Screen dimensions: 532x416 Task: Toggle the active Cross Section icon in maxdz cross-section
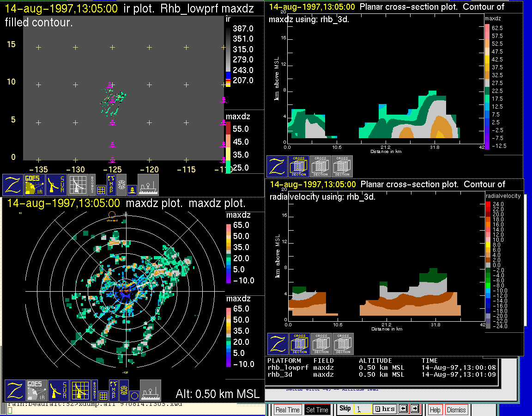(299, 166)
